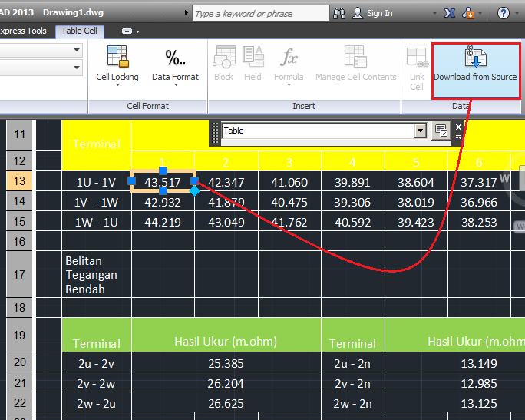Select row header 13

[x=19, y=181]
